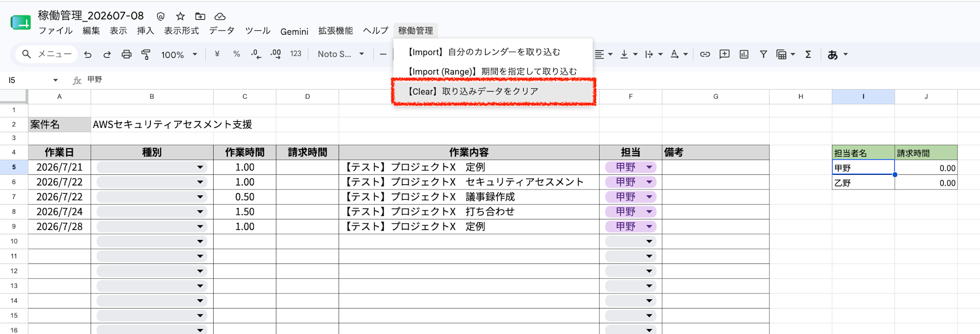Increase decimal places button
This screenshot has width=980, height=334.
pos(276,54)
